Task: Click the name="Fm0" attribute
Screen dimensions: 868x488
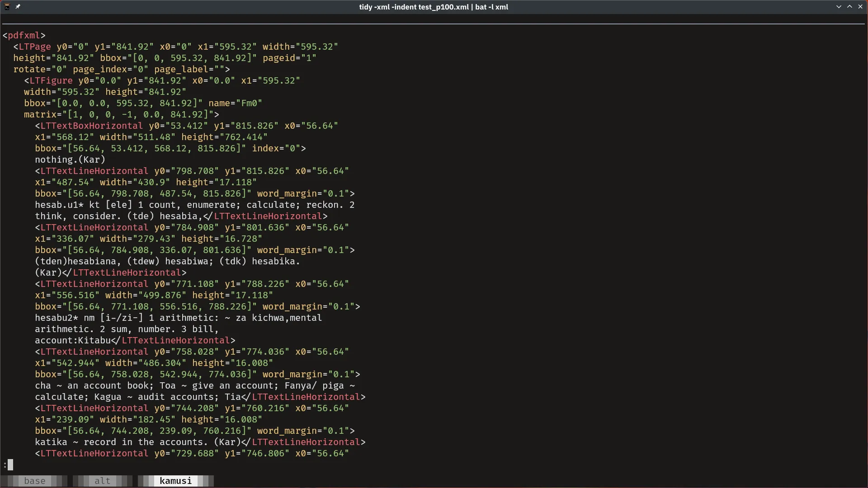Action: 235,103
